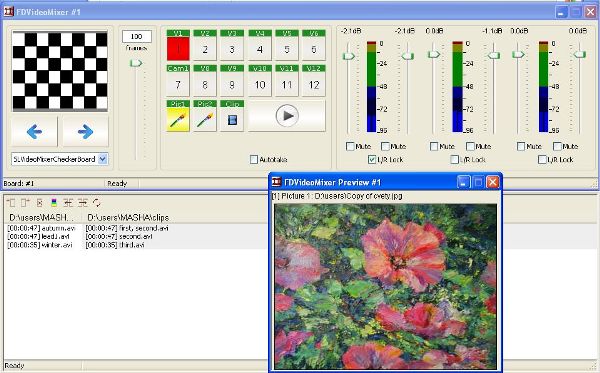
Task: Click second meter left volume slider handle
Action: pyautogui.click(x=434, y=54)
